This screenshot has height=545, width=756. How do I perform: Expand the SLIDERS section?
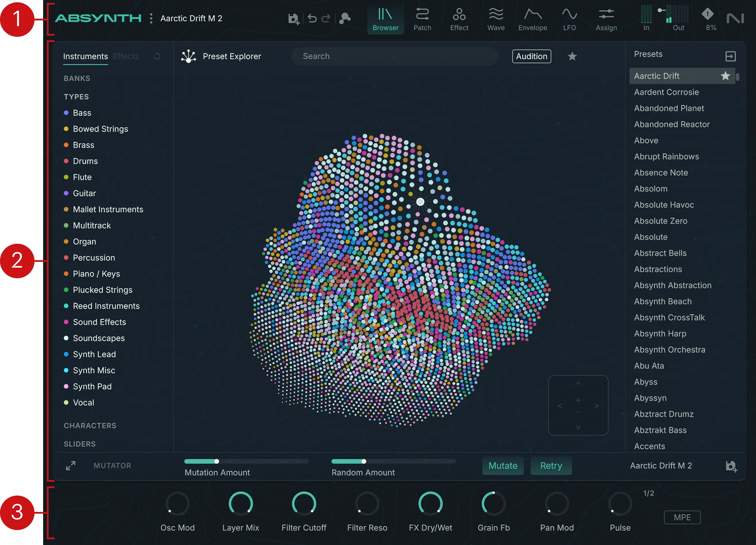pyautogui.click(x=80, y=444)
